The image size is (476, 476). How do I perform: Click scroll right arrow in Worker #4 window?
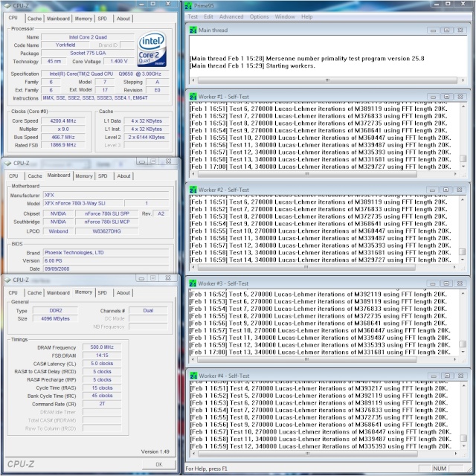click(456, 453)
